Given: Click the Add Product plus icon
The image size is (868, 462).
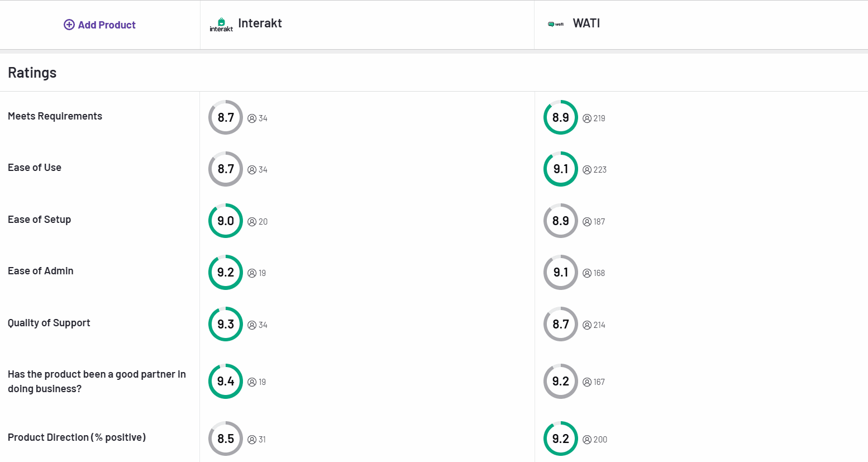Looking at the screenshot, I should (x=69, y=25).
